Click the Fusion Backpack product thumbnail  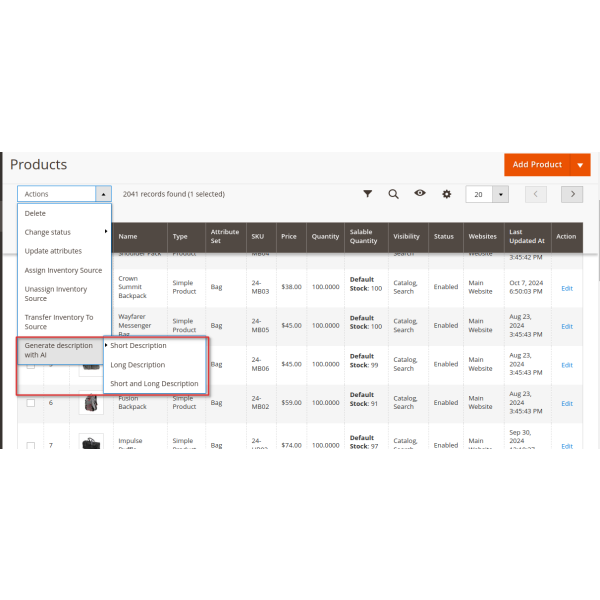click(91, 403)
